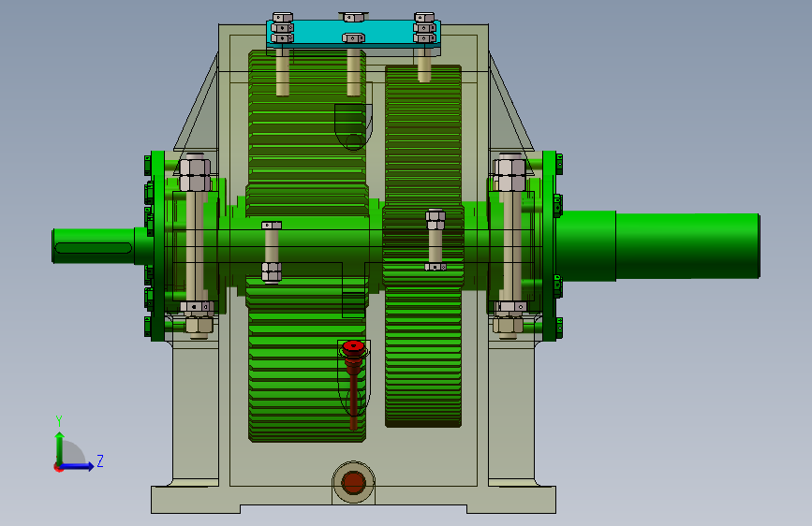Select the left foot of the housing base
The height and width of the screenshot is (526, 812).
tap(196, 500)
